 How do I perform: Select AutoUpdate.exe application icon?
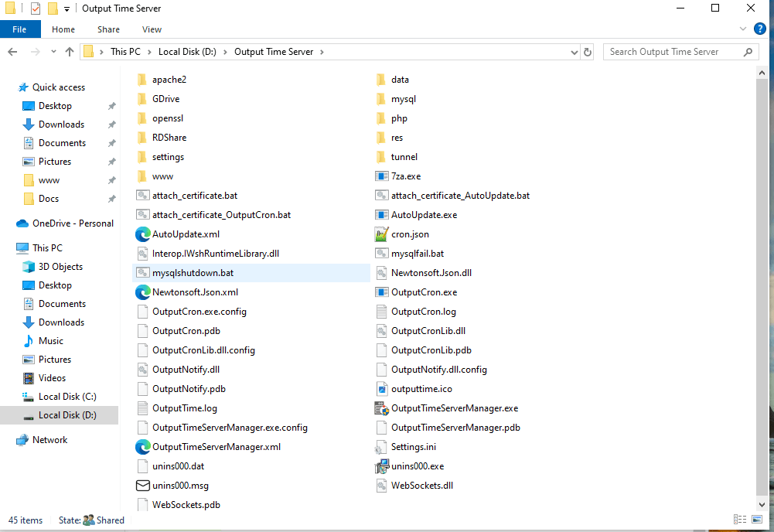click(381, 215)
